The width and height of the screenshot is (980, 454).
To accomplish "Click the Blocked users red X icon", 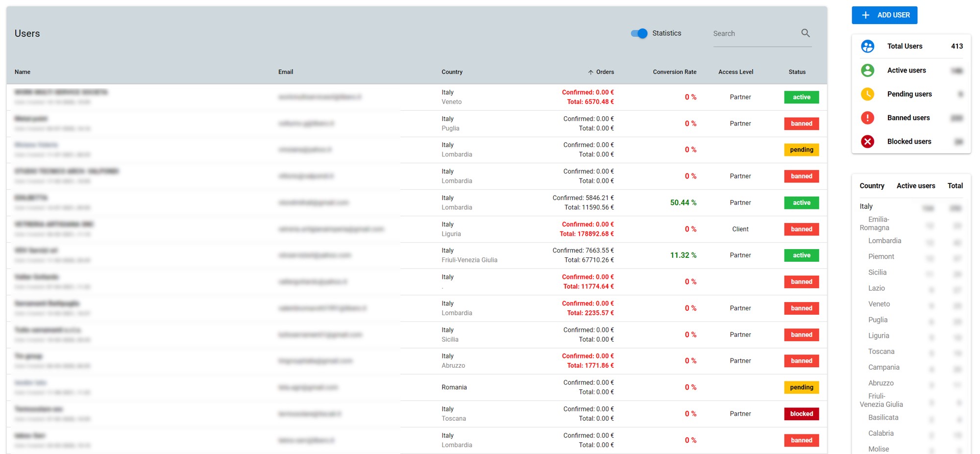I will tap(867, 142).
